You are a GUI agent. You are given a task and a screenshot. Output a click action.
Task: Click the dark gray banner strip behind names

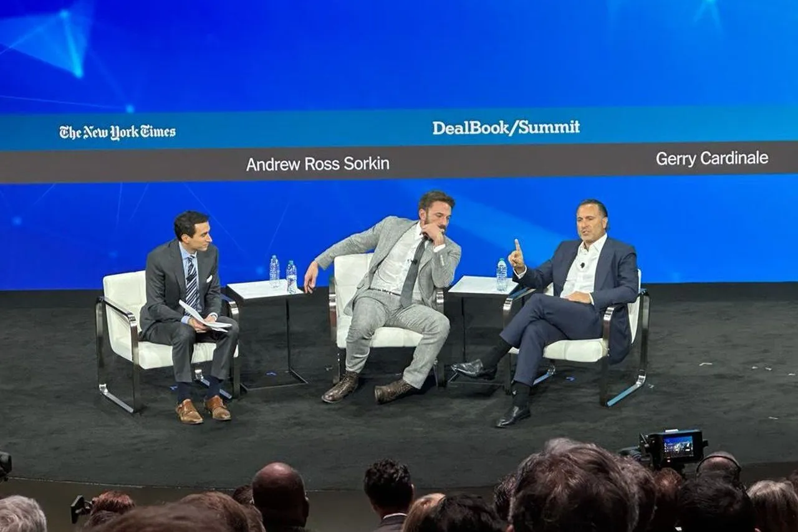pyautogui.click(x=399, y=163)
